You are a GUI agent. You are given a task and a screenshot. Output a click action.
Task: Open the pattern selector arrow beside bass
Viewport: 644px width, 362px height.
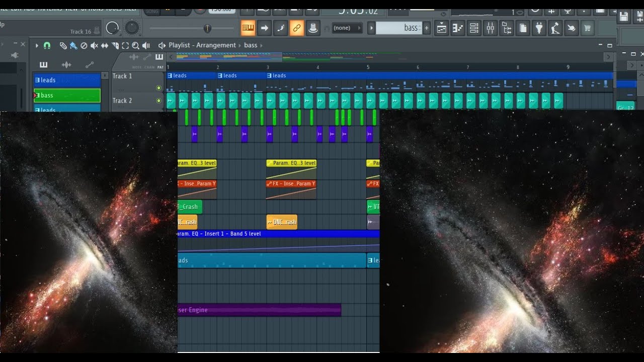pyautogui.click(x=371, y=28)
